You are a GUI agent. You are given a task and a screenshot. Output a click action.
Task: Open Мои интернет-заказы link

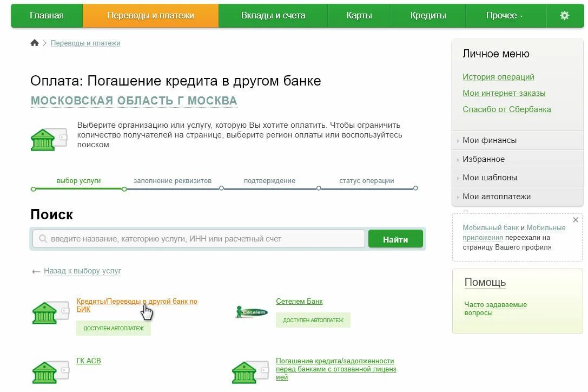click(504, 93)
